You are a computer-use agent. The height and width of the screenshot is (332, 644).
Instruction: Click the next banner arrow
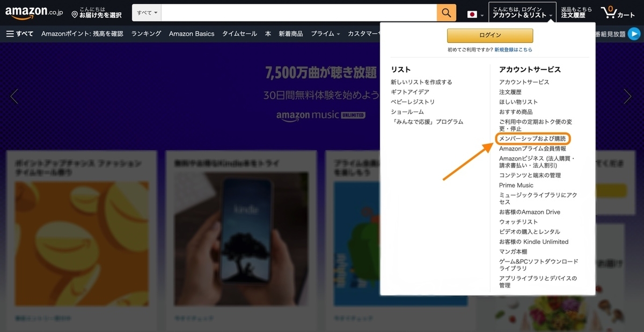tap(627, 97)
